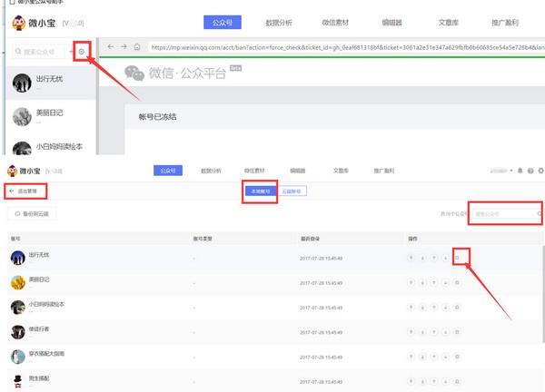Click the browser URL address bar
Image resolution: width=545 pixels, height=392 pixels.
(345, 46)
